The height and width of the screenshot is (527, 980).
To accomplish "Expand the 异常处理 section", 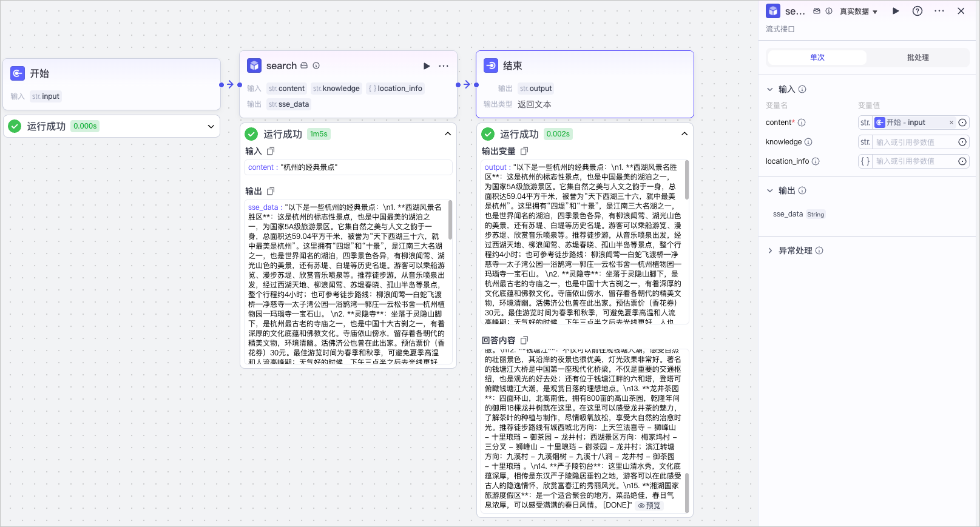I will [770, 250].
